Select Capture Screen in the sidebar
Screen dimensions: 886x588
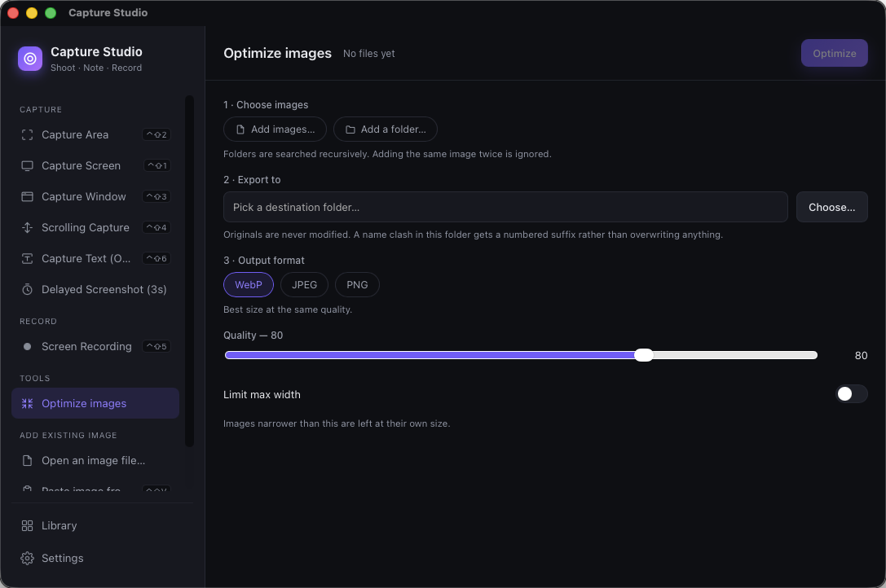95,166
